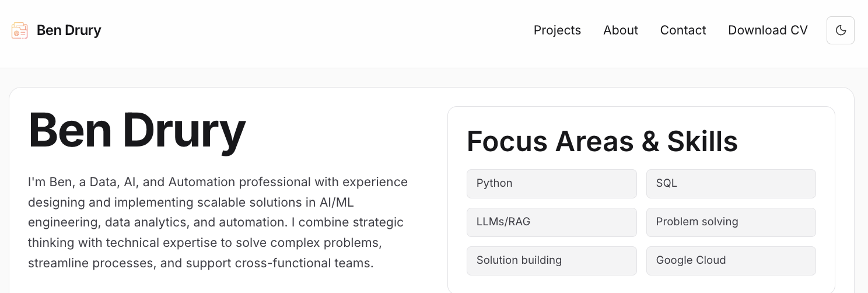Select the Google Cloud skill chip
The image size is (868, 293).
point(730,261)
